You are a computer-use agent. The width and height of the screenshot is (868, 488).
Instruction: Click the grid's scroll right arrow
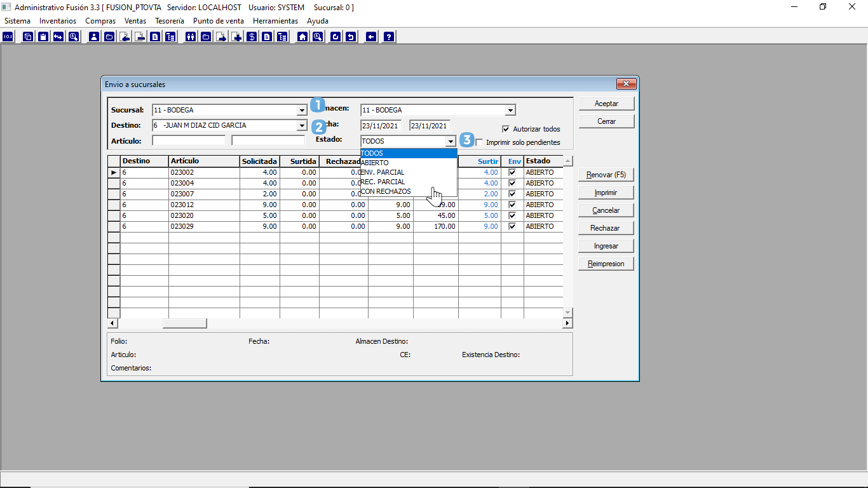pyautogui.click(x=567, y=323)
